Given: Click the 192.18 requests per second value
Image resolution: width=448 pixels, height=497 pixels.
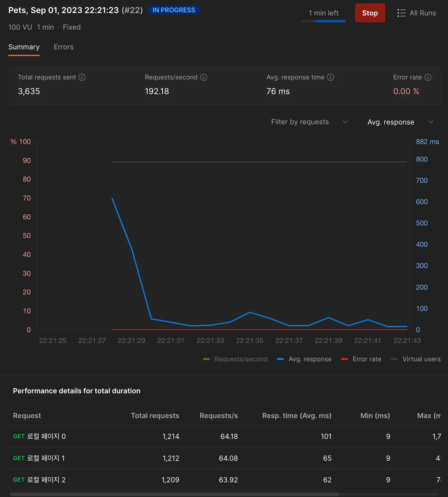Looking at the screenshot, I should (x=157, y=91).
